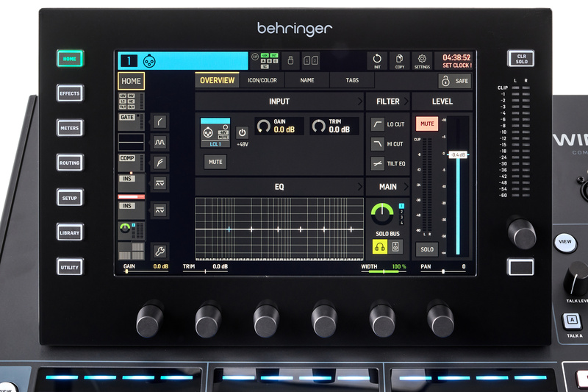Expand the EQ section chevron
The width and height of the screenshot is (588, 392).
(359, 186)
